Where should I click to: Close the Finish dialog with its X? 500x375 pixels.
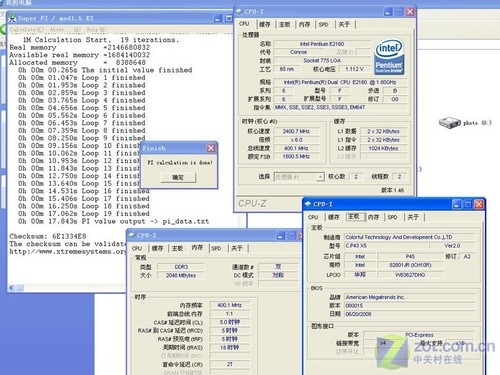211,148
